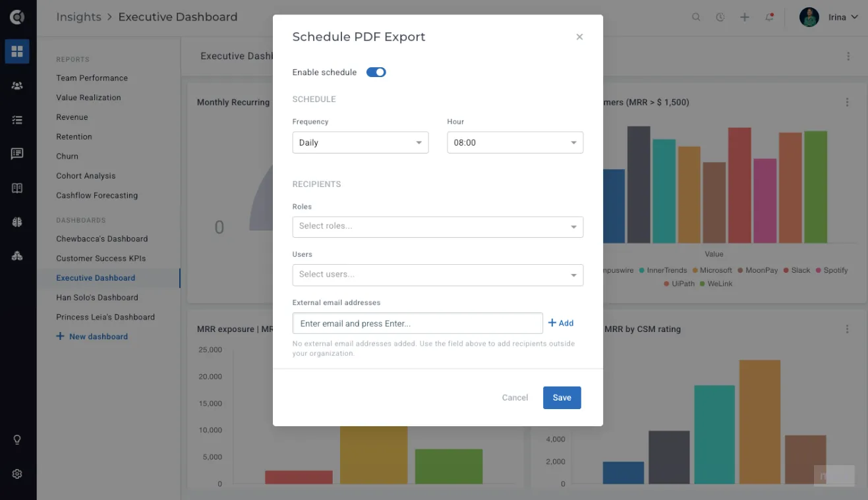The height and width of the screenshot is (500, 868).
Task: Toggle the Enable schedule switch
Action: (376, 72)
